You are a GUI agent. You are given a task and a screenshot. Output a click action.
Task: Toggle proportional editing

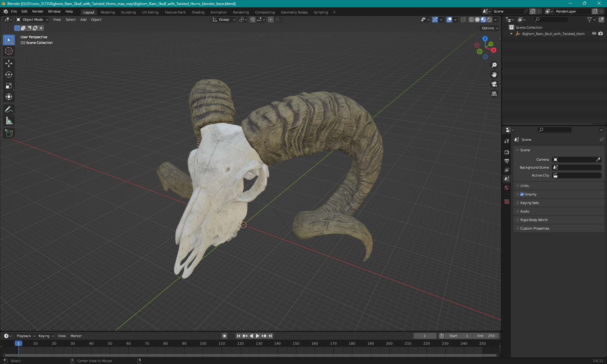coord(271,20)
